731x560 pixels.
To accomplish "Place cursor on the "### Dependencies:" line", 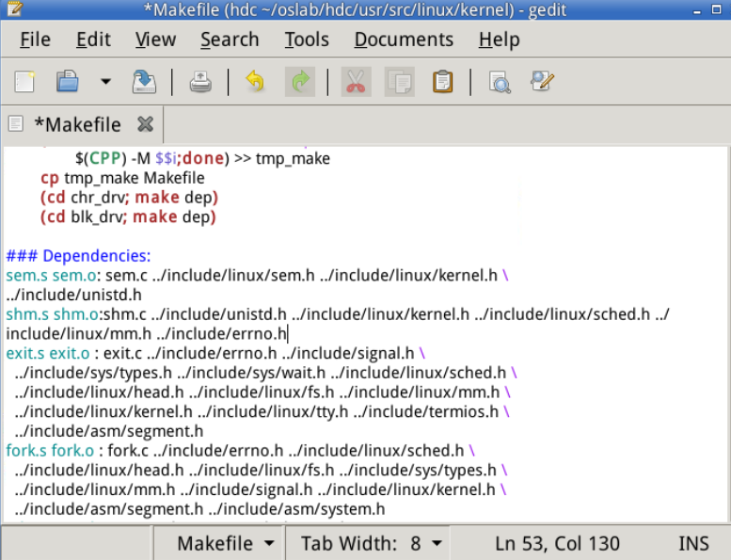I will click(x=78, y=256).
